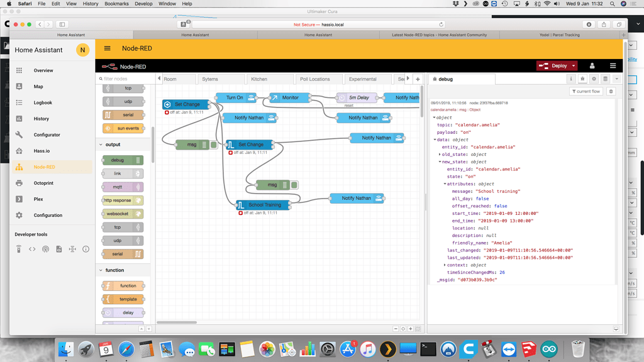Click the Logbook link in sidebar
Viewport: 644px width, 362px height.
[x=43, y=102]
